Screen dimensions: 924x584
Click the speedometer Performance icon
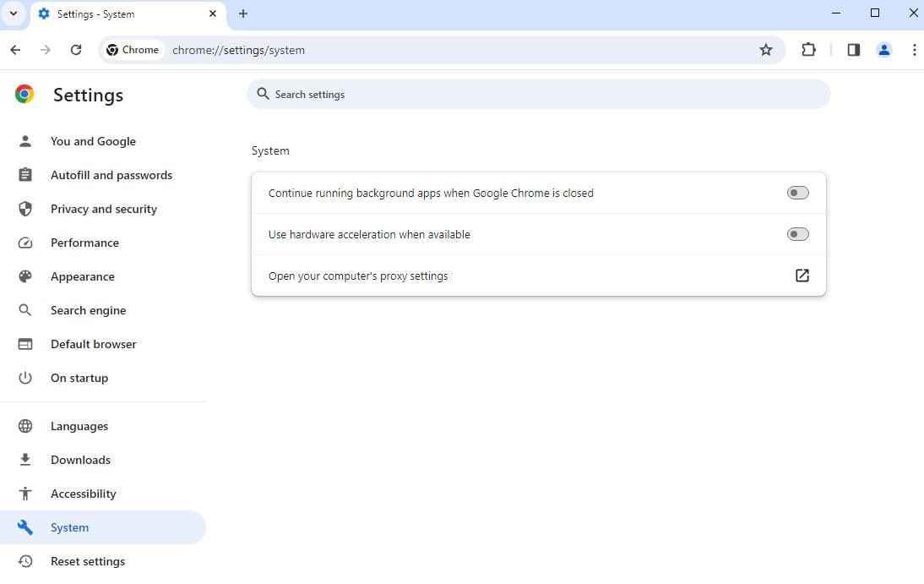tap(25, 243)
